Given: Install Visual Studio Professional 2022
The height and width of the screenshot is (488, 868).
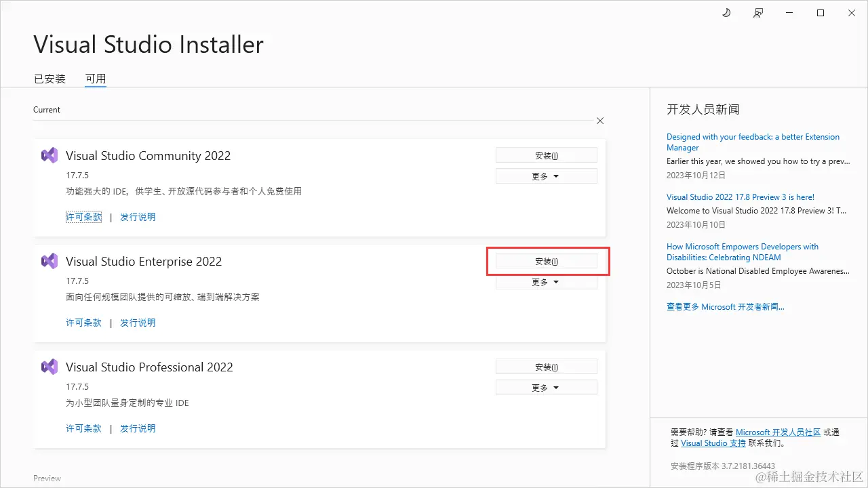Looking at the screenshot, I should pos(547,367).
